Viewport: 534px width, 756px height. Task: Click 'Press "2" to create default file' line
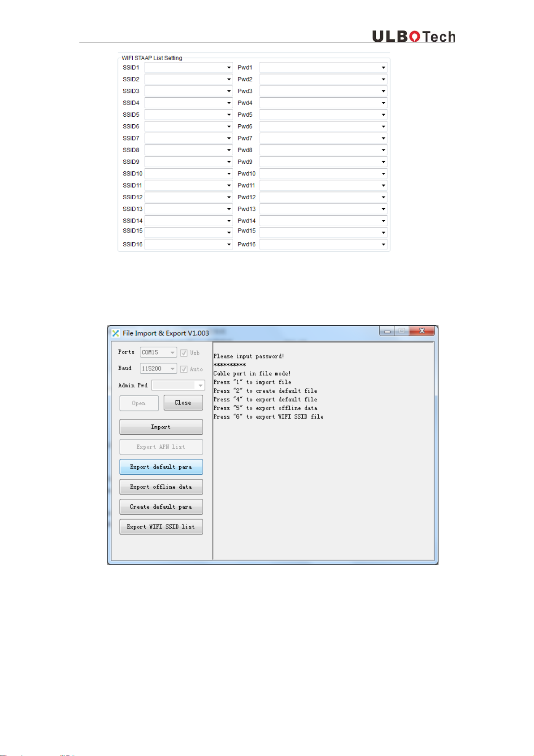(265, 391)
